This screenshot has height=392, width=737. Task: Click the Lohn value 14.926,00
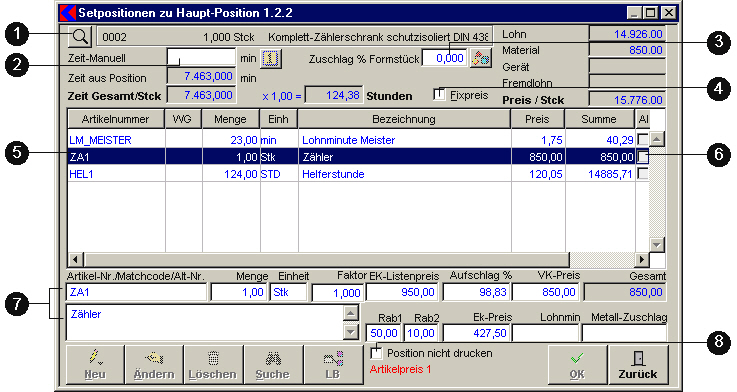(627, 34)
